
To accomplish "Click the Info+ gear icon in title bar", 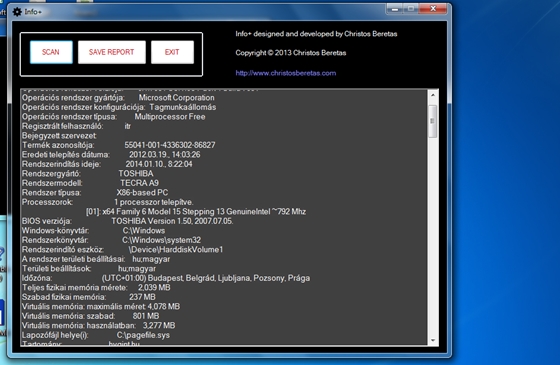I will tap(17, 12).
